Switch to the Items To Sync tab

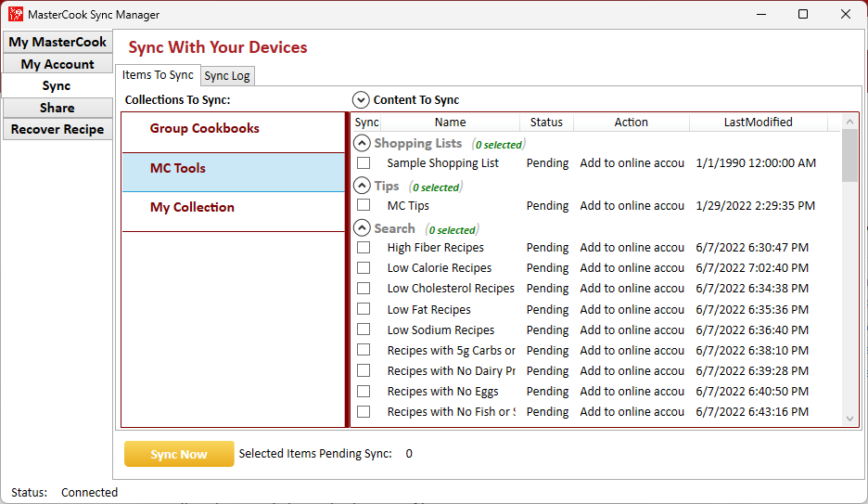(158, 75)
